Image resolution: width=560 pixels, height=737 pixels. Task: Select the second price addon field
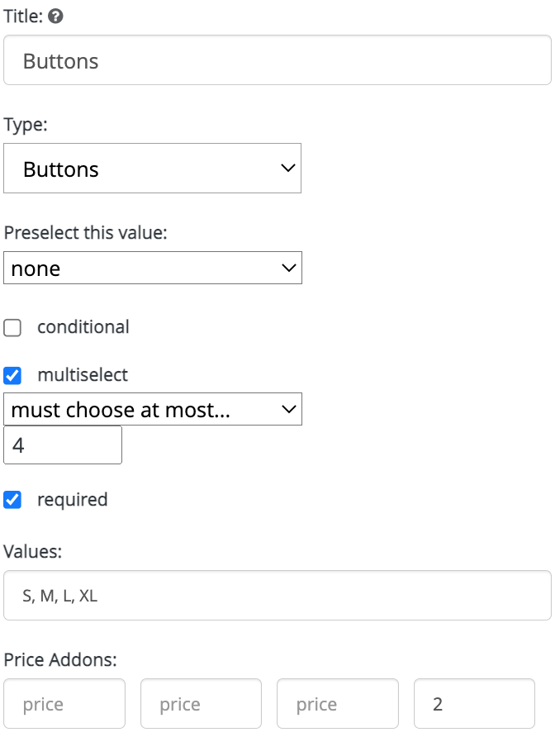pos(201,704)
